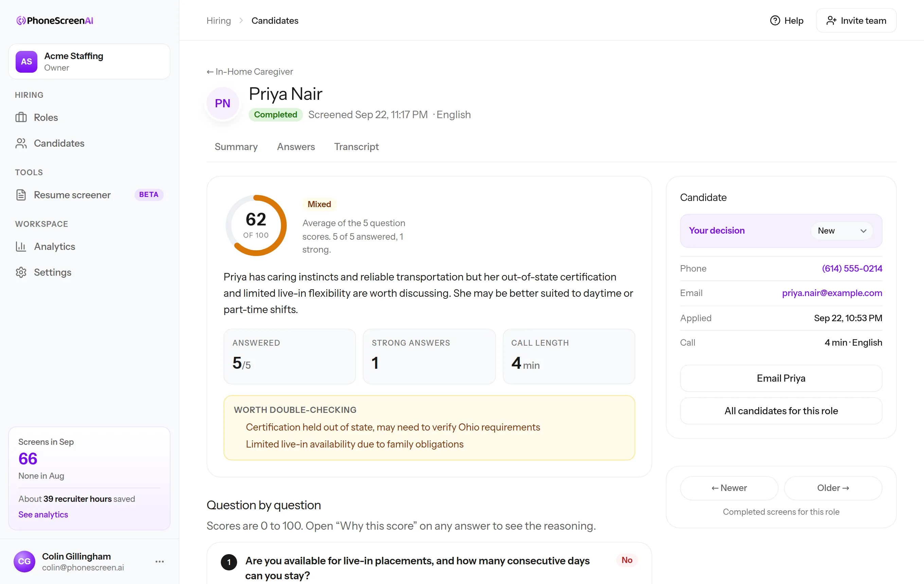Click the Candidates breadcrumb

point(275,20)
